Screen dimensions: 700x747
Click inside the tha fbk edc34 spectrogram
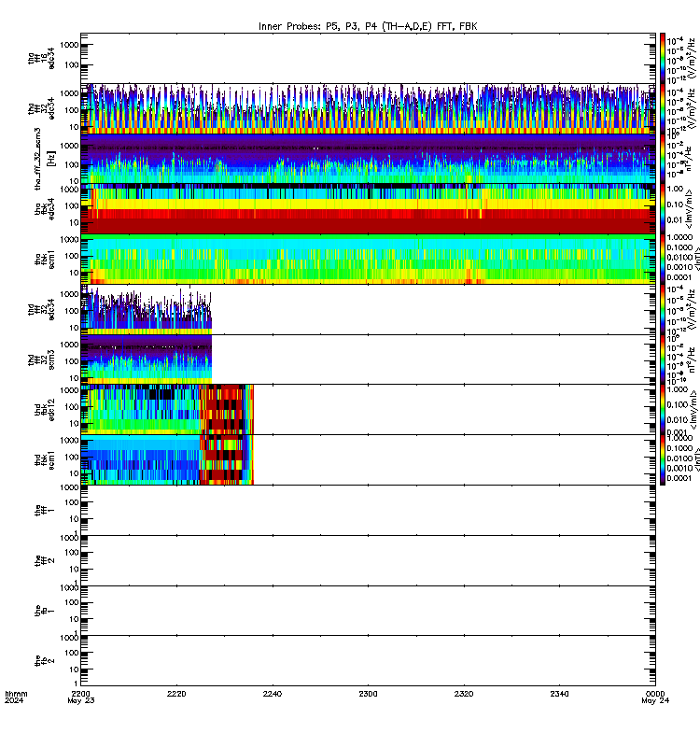tap(368, 208)
